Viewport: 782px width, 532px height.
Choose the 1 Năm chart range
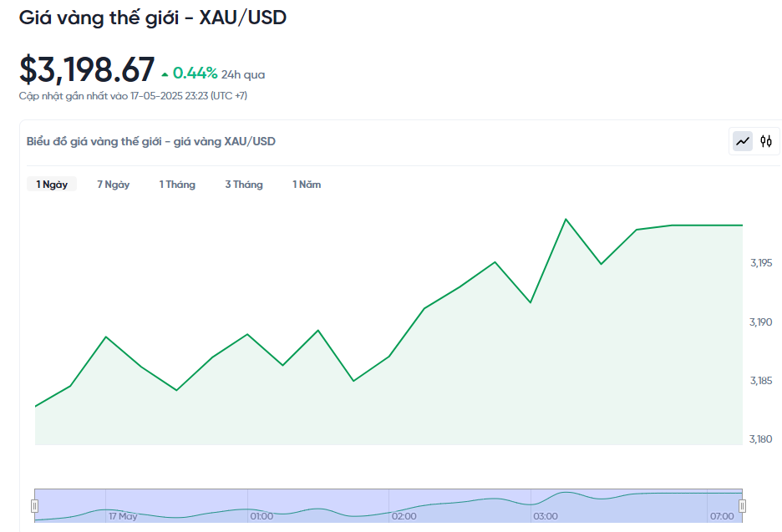[307, 185]
